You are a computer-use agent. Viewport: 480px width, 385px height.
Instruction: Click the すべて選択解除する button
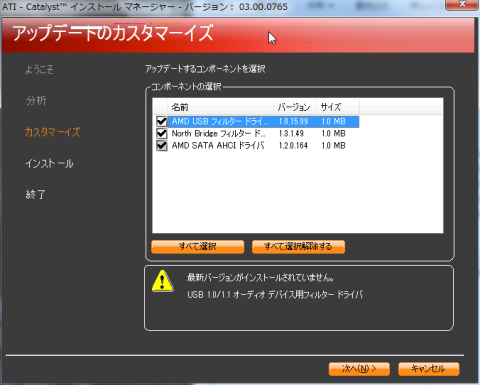point(298,247)
